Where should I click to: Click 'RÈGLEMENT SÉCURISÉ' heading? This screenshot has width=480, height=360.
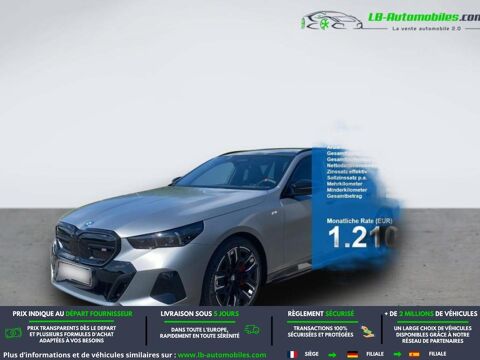321,314
